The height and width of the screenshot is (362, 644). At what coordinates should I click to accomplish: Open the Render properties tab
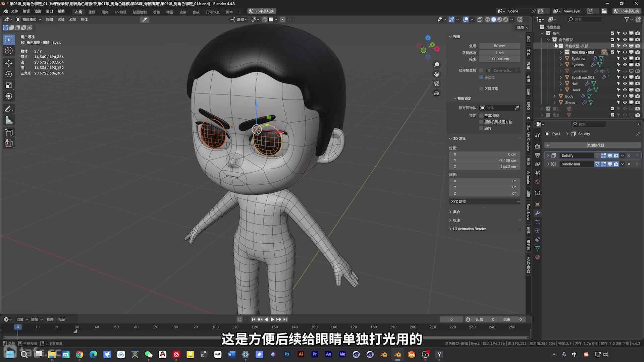[537, 146]
